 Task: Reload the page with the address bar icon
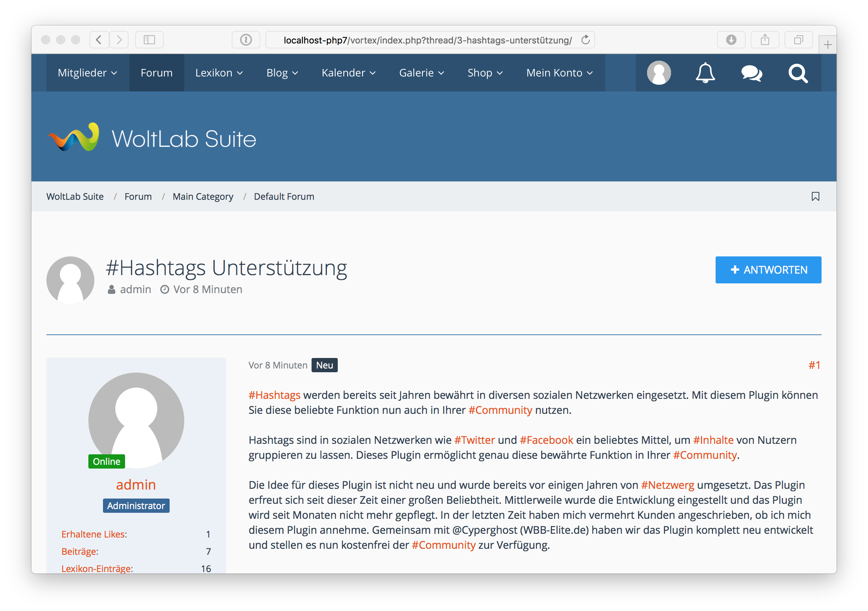pos(585,40)
